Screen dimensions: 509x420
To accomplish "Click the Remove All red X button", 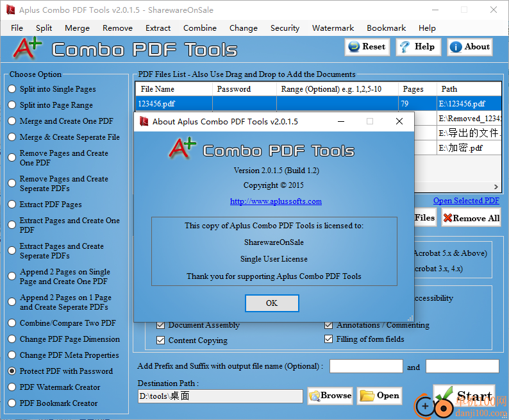I will [471, 218].
